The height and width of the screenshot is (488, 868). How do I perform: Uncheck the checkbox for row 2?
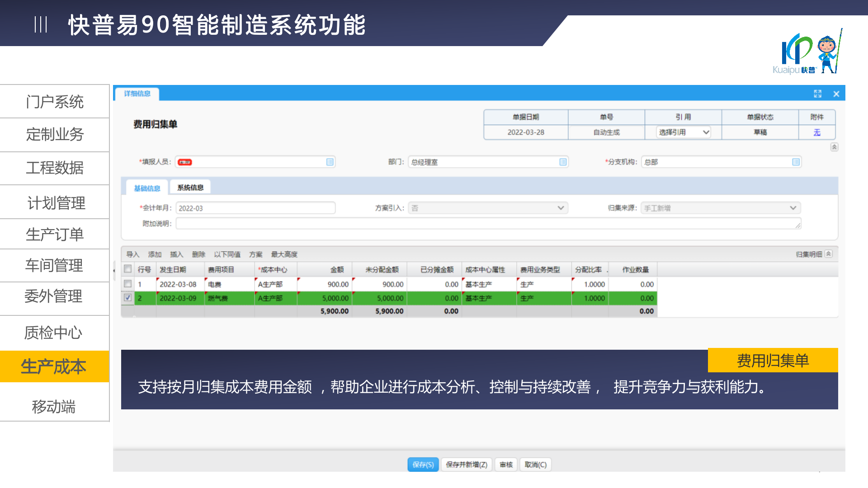click(x=128, y=298)
